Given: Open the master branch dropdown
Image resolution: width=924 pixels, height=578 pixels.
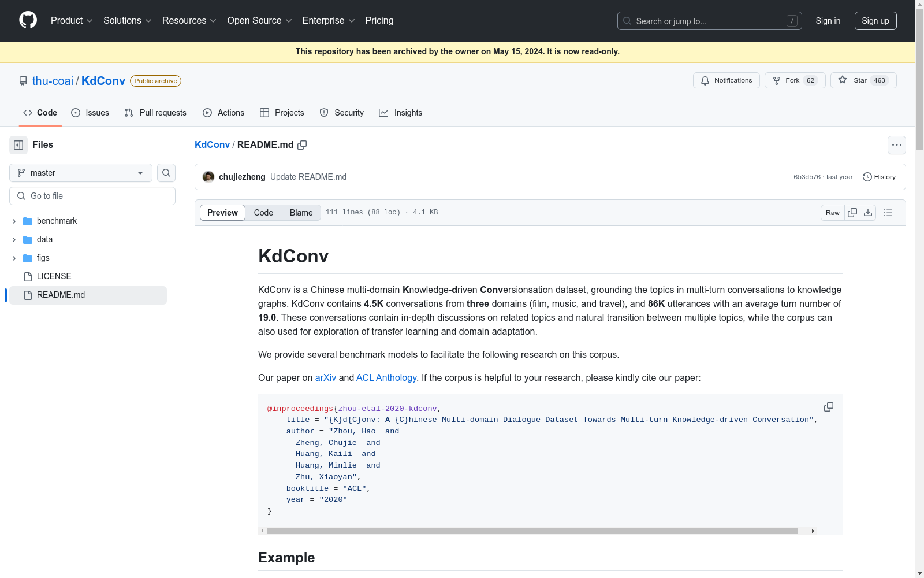Looking at the screenshot, I should tap(80, 173).
